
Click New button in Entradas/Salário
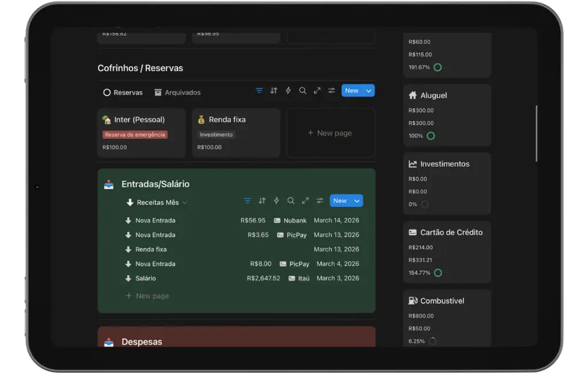pos(340,201)
